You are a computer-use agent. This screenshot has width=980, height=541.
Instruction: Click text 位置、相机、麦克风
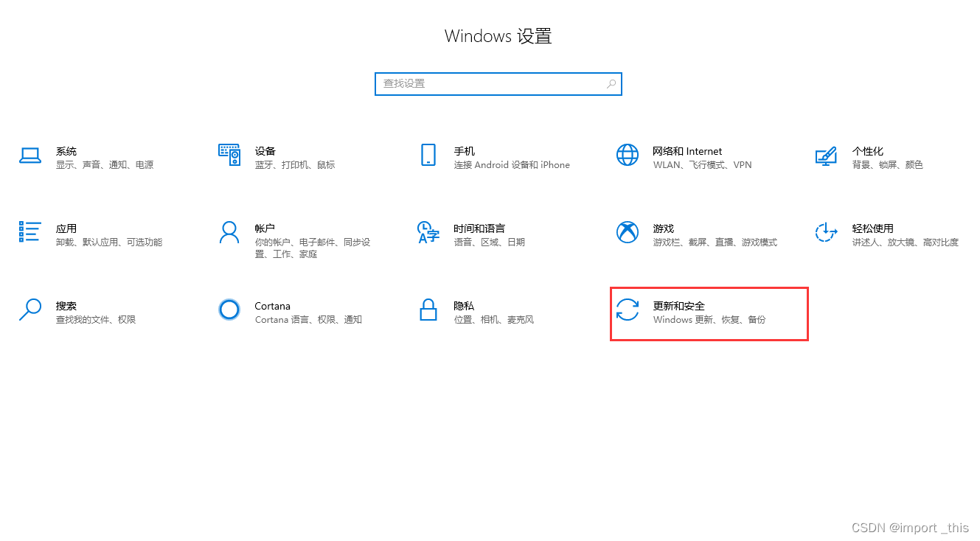click(x=494, y=320)
